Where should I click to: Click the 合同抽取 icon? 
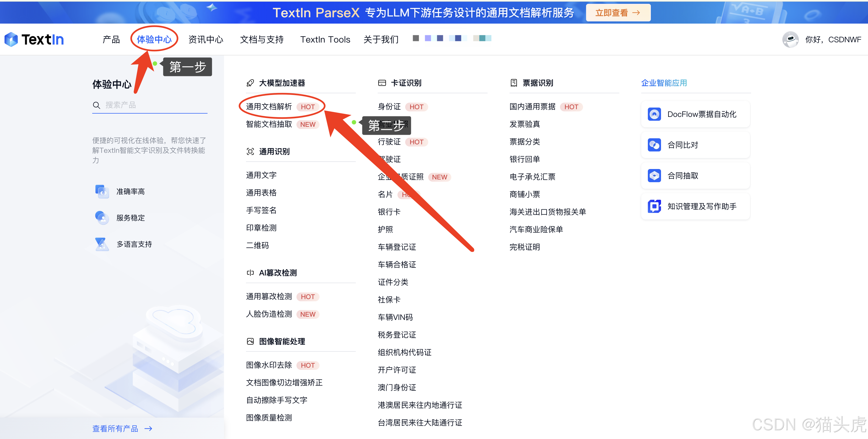[x=654, y=176]
